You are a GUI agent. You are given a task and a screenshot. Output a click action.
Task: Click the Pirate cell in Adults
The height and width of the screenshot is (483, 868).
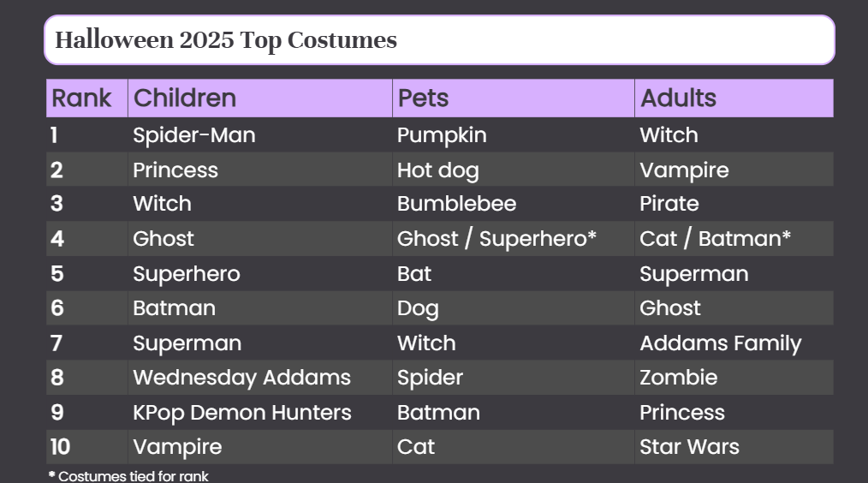coord(734,204)
